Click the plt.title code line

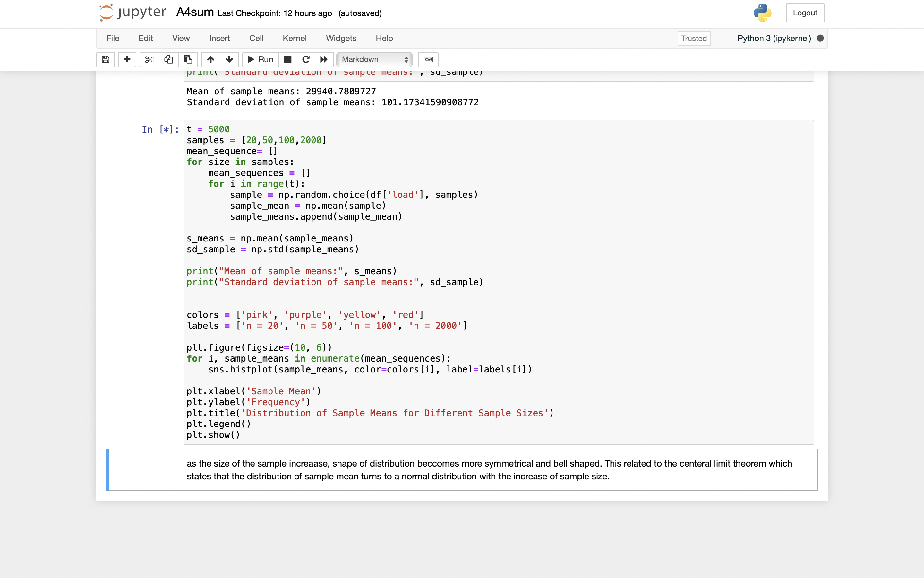tap(370, 413)
